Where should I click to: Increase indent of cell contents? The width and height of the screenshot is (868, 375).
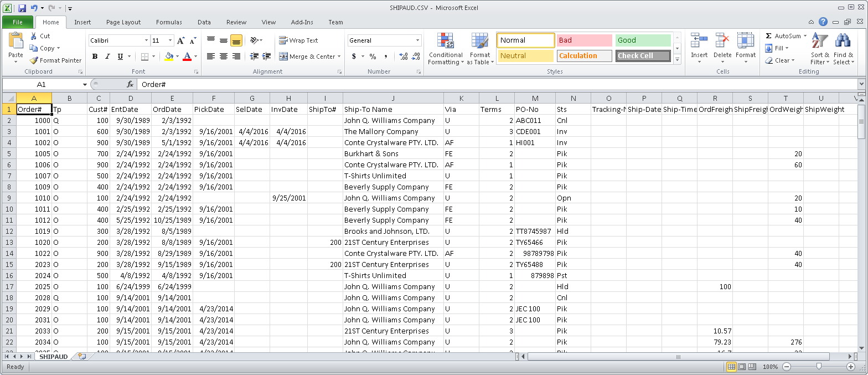point(266,56)
